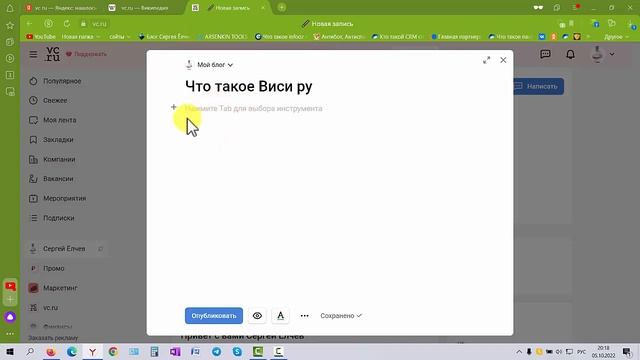
Task: Open Telegram from taskbar
Action: (x=216, y=351)
